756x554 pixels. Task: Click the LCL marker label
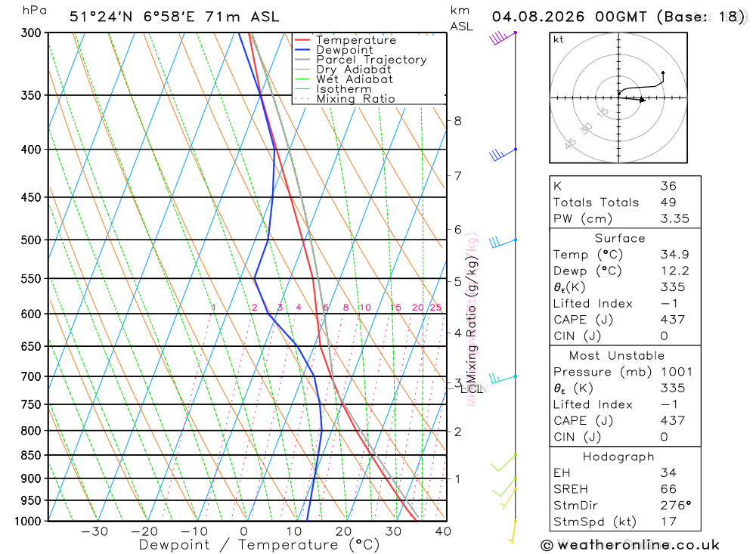click(472, 389)
